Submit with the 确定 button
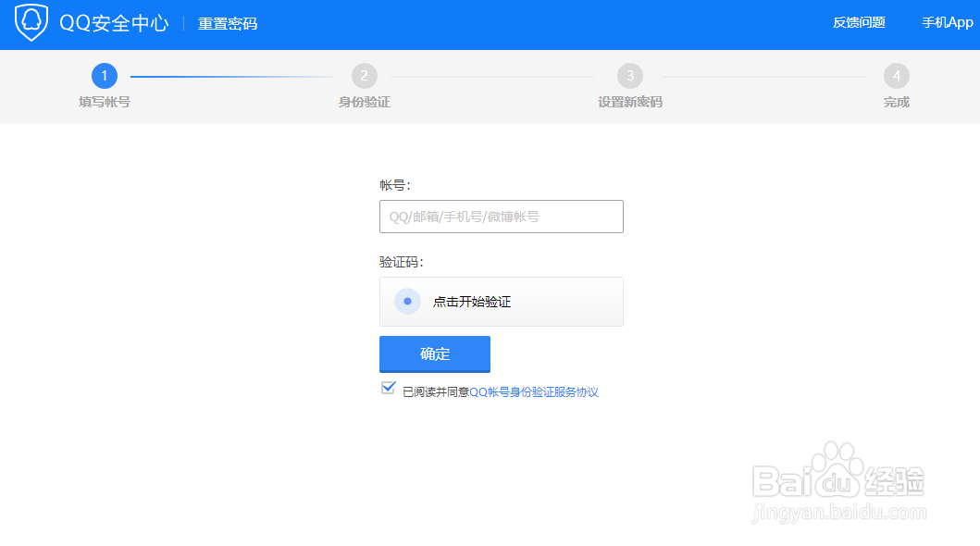980x546 pixels. tap(435, 354)
